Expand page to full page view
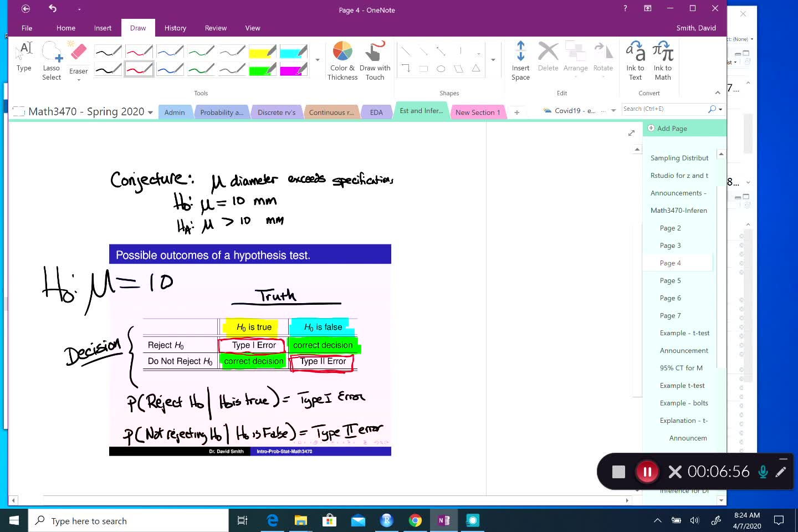This screenshot has height=532, width=798. point(631,133)
